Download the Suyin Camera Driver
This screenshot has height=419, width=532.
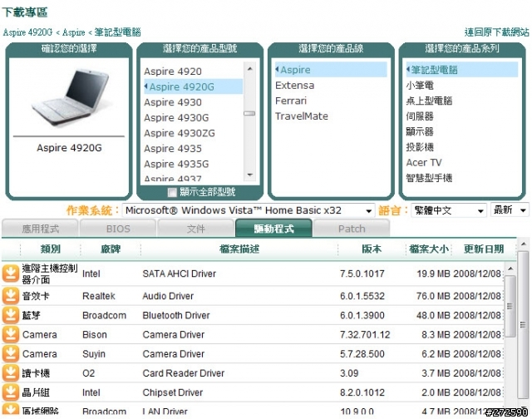tap(11, 354)
